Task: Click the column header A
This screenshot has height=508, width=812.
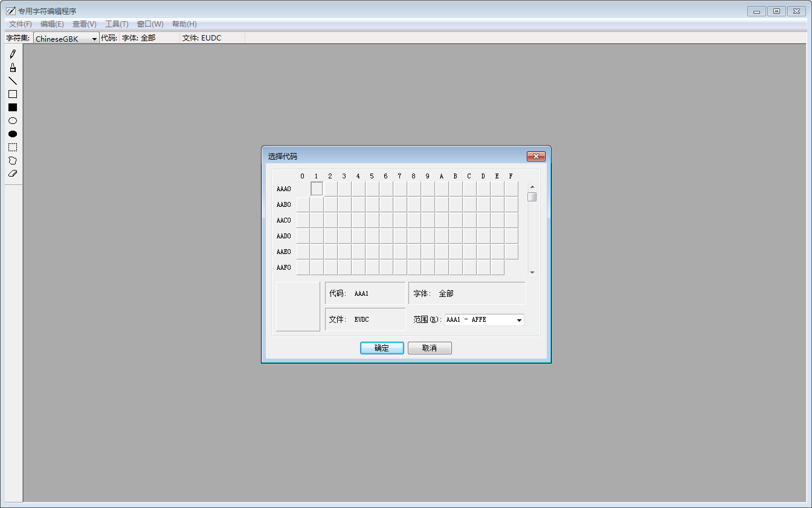Action: tap(442, 177)
